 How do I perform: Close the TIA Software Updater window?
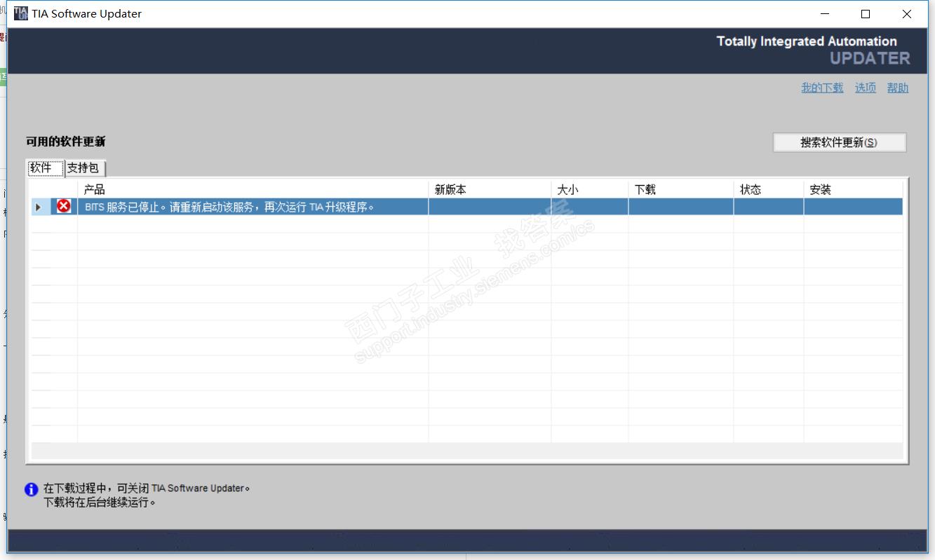(907, 14)
